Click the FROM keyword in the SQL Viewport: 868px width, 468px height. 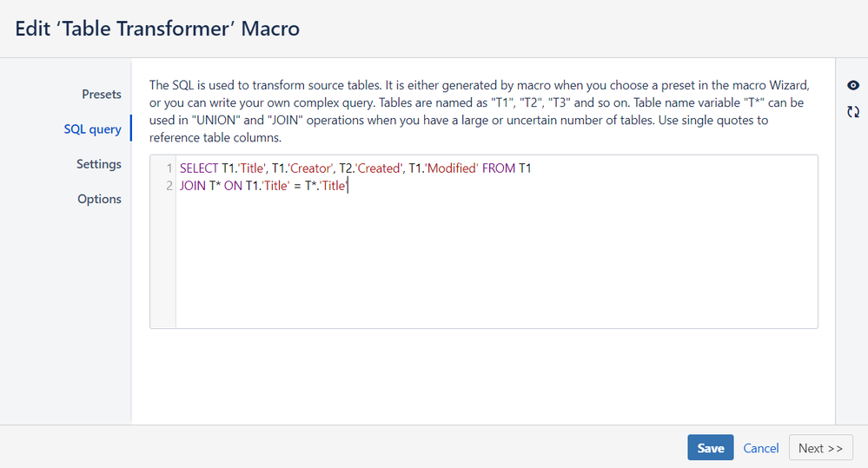tap(499, 168)
